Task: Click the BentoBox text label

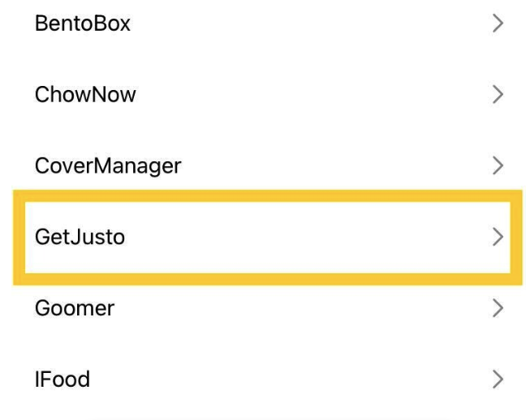Action: pyautogui.click(x=82, y=24)
